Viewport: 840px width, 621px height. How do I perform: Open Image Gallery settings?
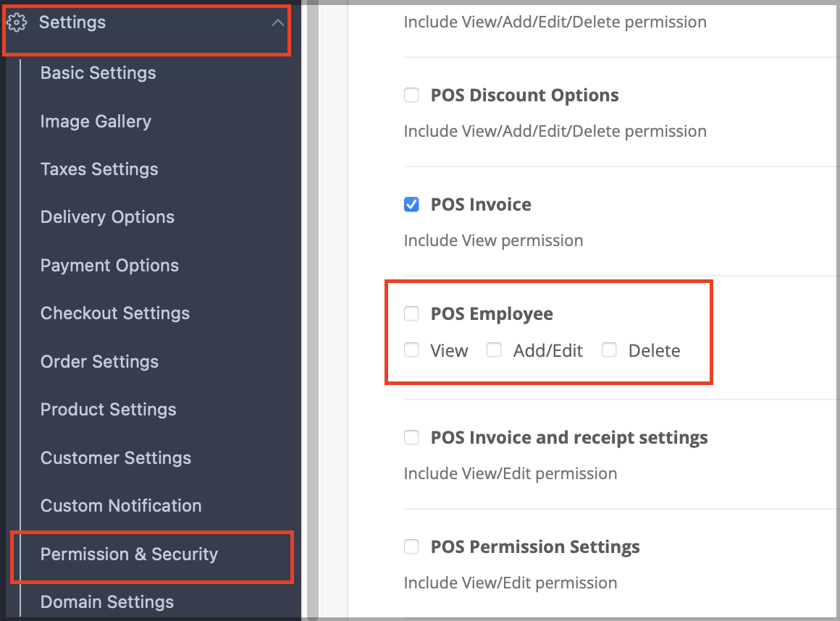tap(96, 122)
